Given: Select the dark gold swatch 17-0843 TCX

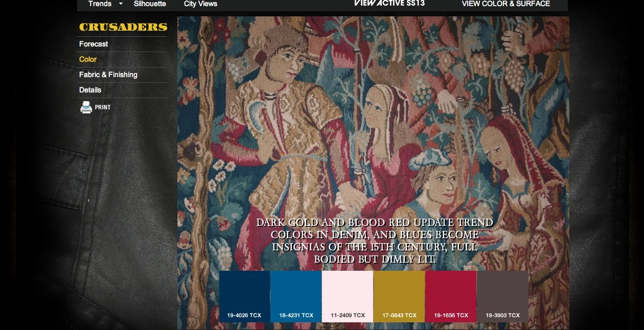Looking at the screenshot, I should [399, 297].
